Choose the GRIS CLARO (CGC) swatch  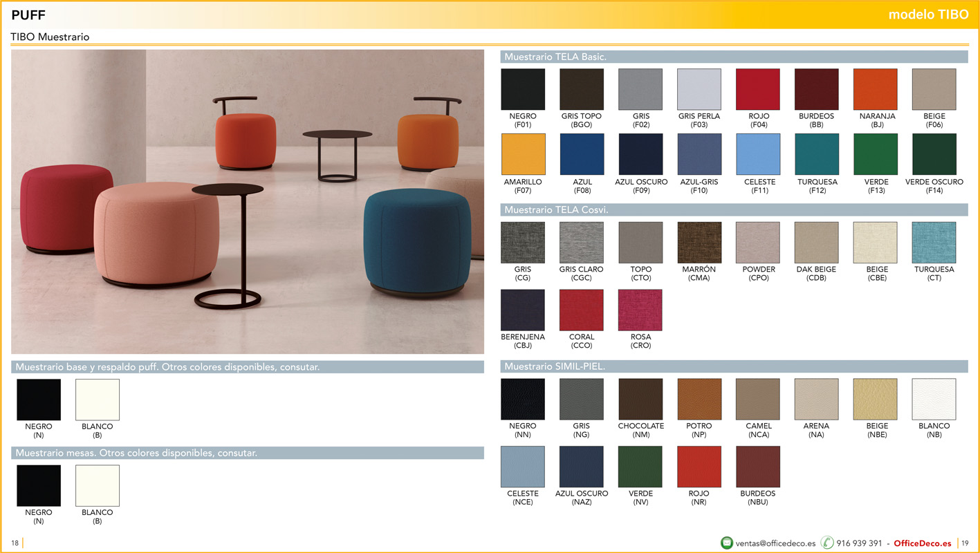(582, 243)
